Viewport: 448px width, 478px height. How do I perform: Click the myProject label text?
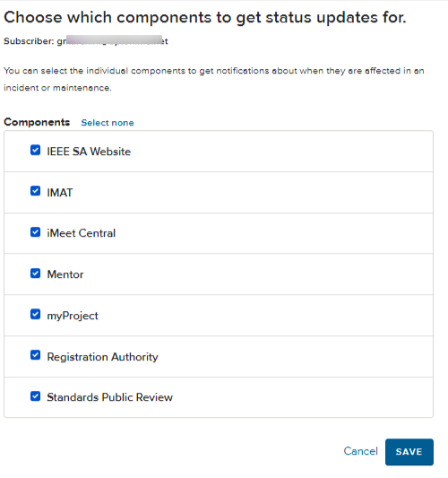[73, 316]
